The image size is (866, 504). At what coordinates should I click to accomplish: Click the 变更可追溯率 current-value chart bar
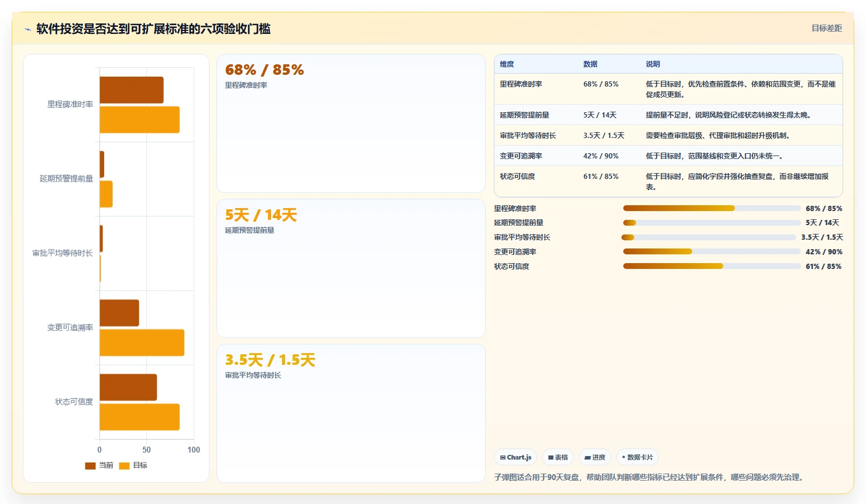point(119,313)
